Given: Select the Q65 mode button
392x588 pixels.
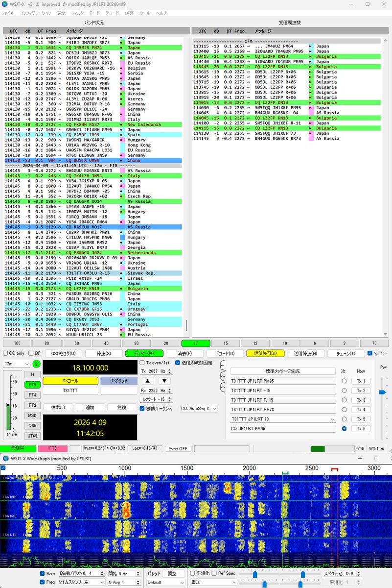Looking at the screenshot, I should (32, 425).
